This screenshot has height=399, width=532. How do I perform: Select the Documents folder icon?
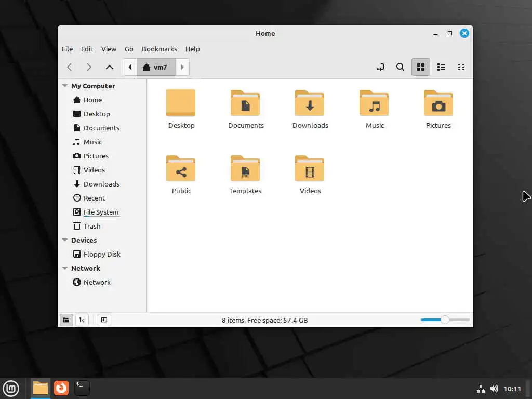pos(245,103)
